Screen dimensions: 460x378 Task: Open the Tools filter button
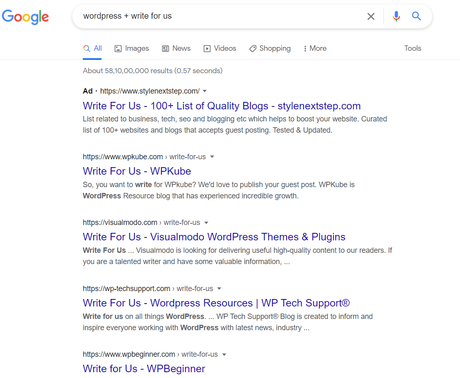[x=413, y=48]
